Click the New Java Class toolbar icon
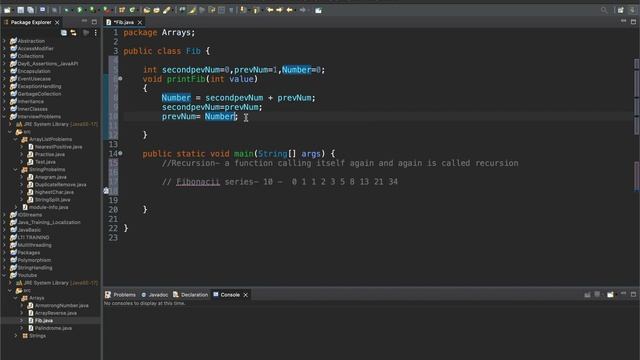640x360 pixels. 132,10
